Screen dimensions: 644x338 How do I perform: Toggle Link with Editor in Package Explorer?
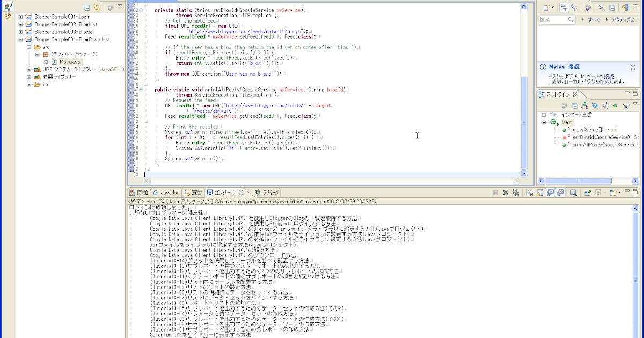(97, 8)
